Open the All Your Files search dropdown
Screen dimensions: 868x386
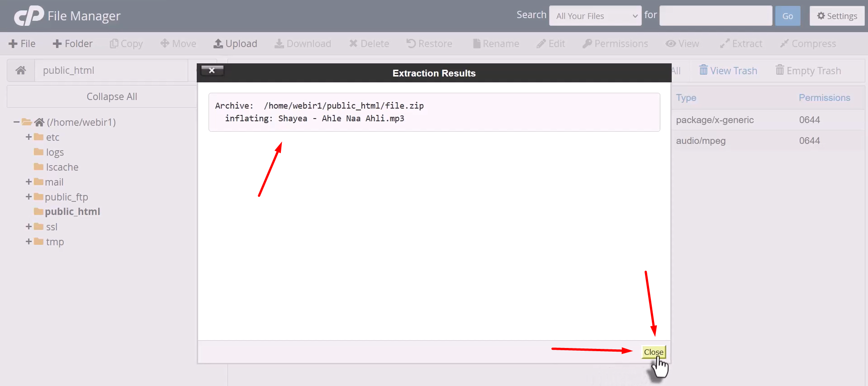tap(595, 16)
